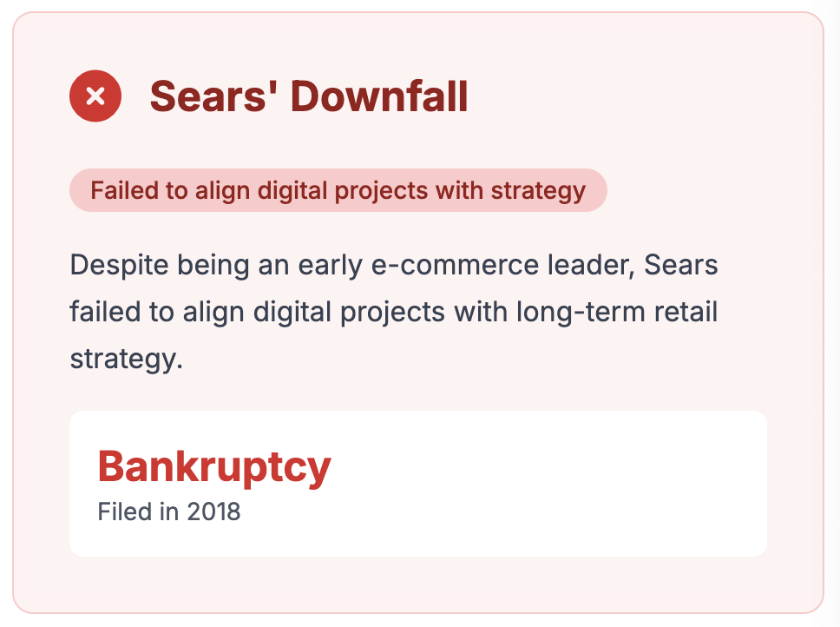Click the Sears' Downfall heading

tap(309, 96)
